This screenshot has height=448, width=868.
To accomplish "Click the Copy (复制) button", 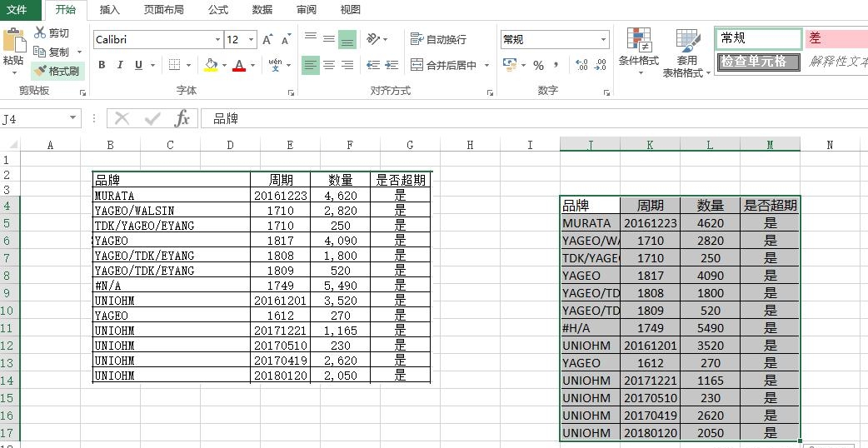I will [52, 52].
